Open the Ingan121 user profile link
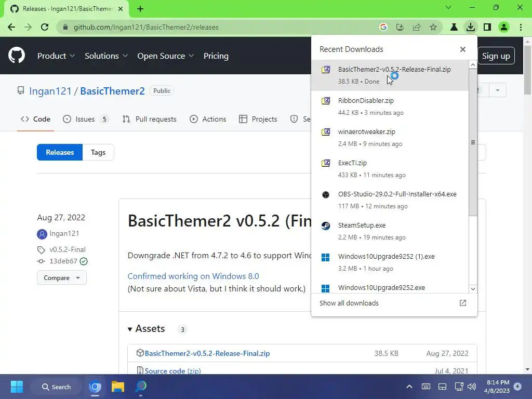 pos(50,91)
